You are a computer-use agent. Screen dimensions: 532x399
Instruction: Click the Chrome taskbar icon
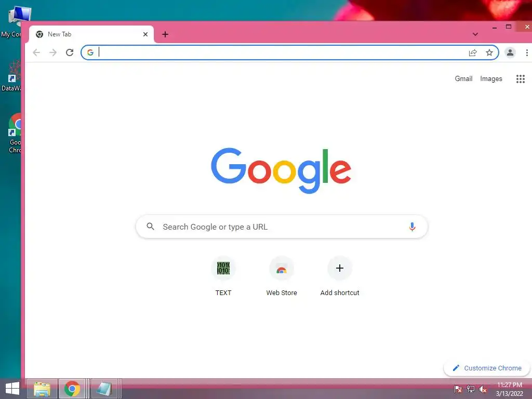coord(72,389)
